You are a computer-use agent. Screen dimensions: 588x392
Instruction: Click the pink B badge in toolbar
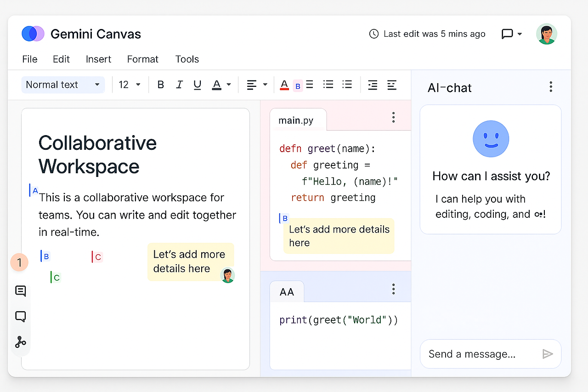298,85
